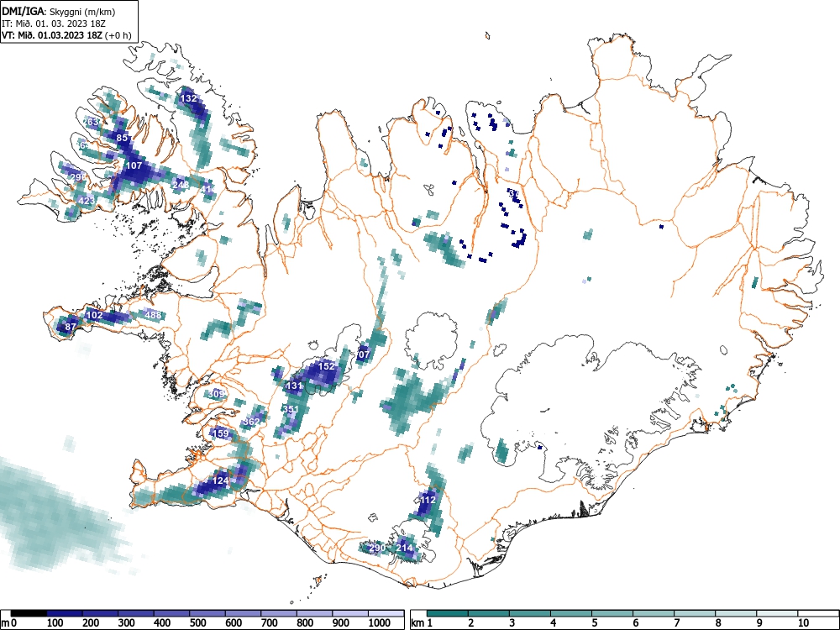The image size is (840, 630).
Task: Click the teal swatch between km 5 and 6
Action: [612, 613]
